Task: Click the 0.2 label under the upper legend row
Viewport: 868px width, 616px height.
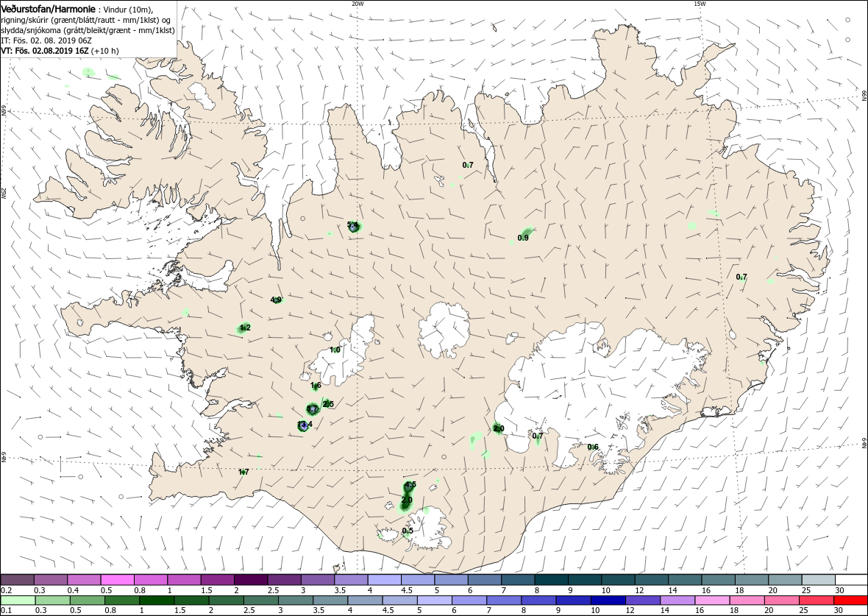Action: pyautogui.click(x=6, y=590)
